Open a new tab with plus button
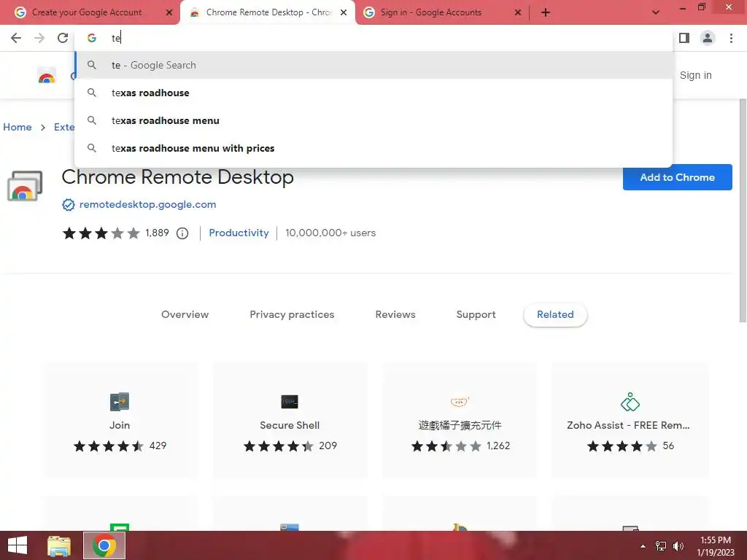This screenshot has height=560, width=747. [546, 12]
